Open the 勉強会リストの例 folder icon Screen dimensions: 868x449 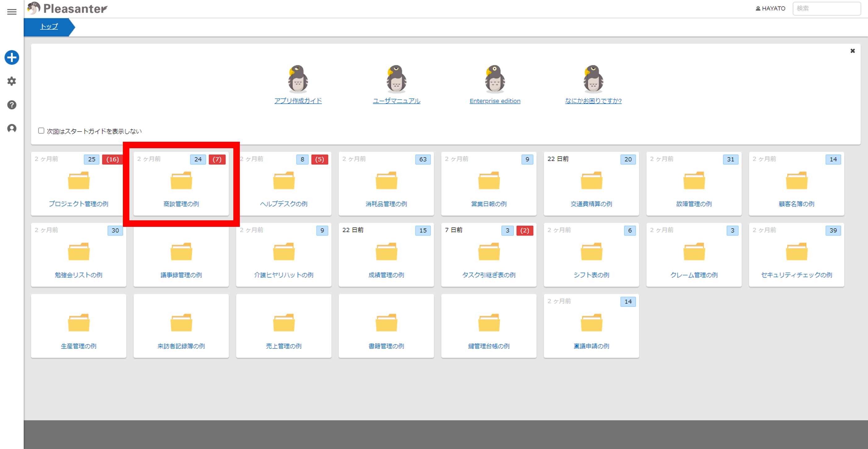tap(79, 251)
